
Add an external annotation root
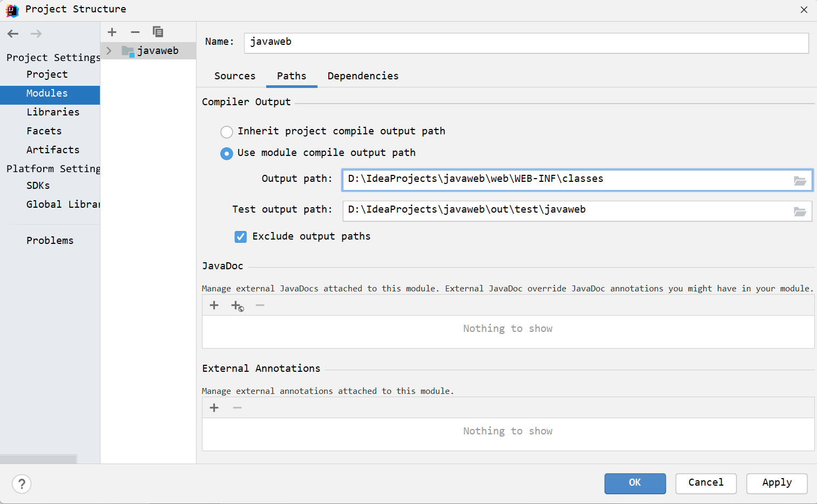pyautogui.click(x=214, y=407)
